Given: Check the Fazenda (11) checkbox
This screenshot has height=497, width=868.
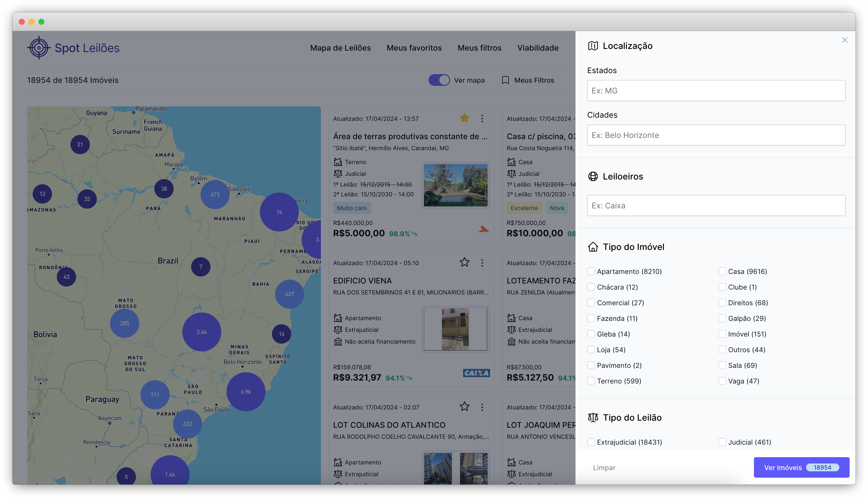Looking at the screenshot, I should coord(591,318).
